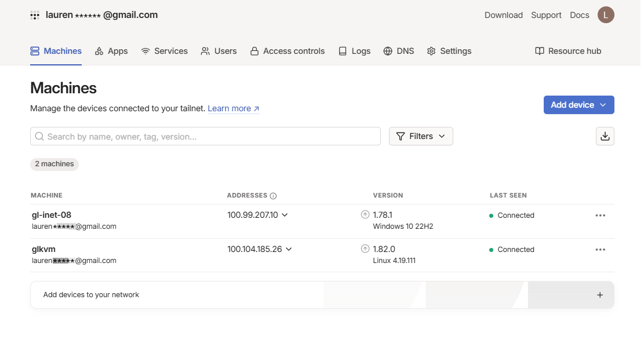Click the Addresses info icon
Viewport: 644px width, 347px height.
(274, 196)
